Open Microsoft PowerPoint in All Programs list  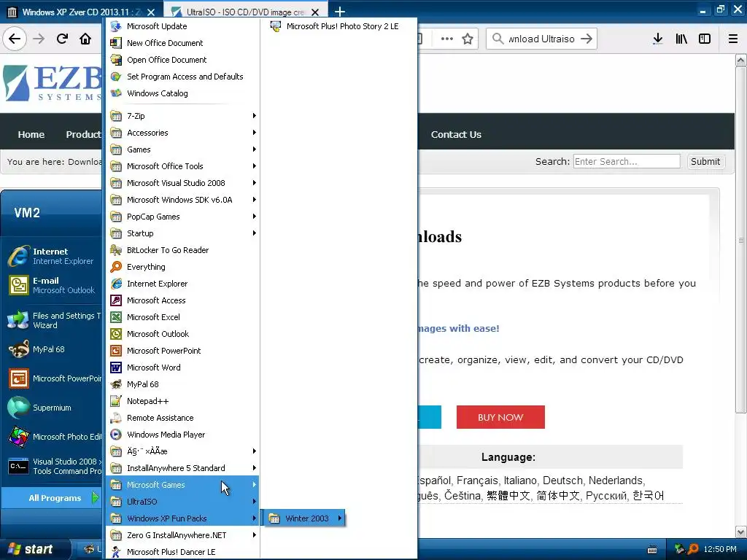pos(182,351)
